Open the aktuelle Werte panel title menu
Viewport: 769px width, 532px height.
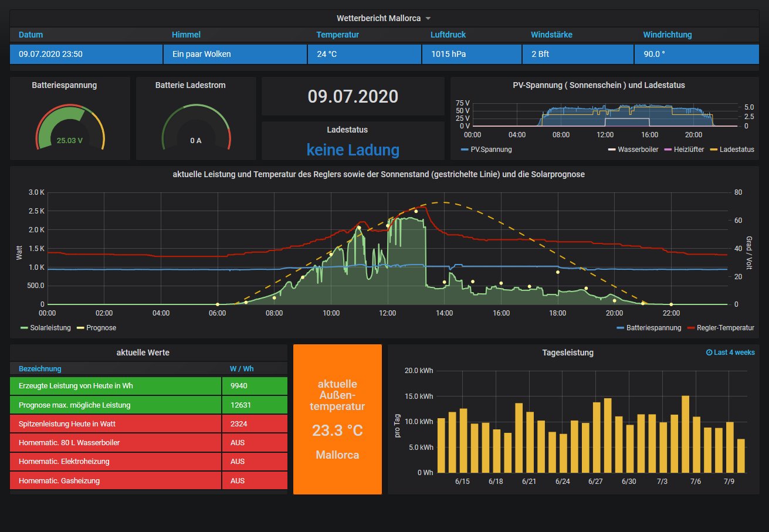point(143,353)
